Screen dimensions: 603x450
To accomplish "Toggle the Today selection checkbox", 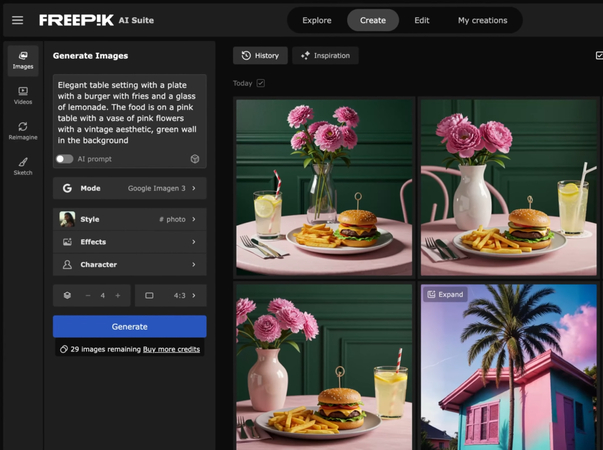I will [261, 83].
